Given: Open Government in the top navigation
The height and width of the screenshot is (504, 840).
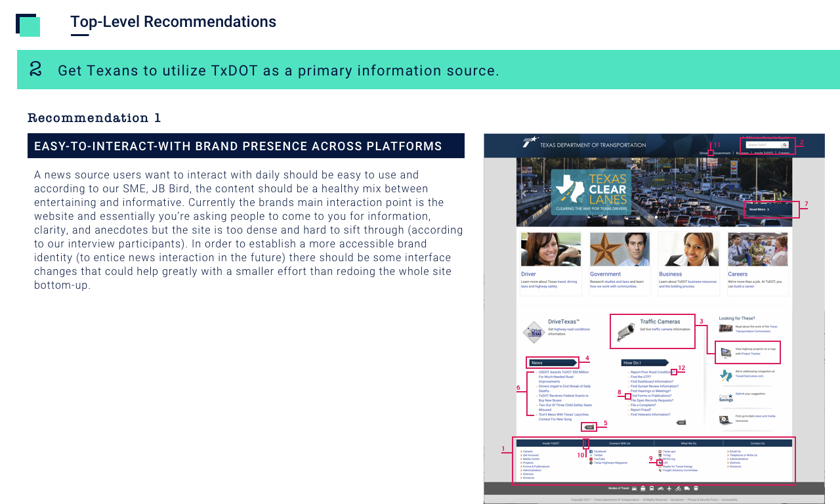Looking at the screenshot, I should (x=722, y=153).
